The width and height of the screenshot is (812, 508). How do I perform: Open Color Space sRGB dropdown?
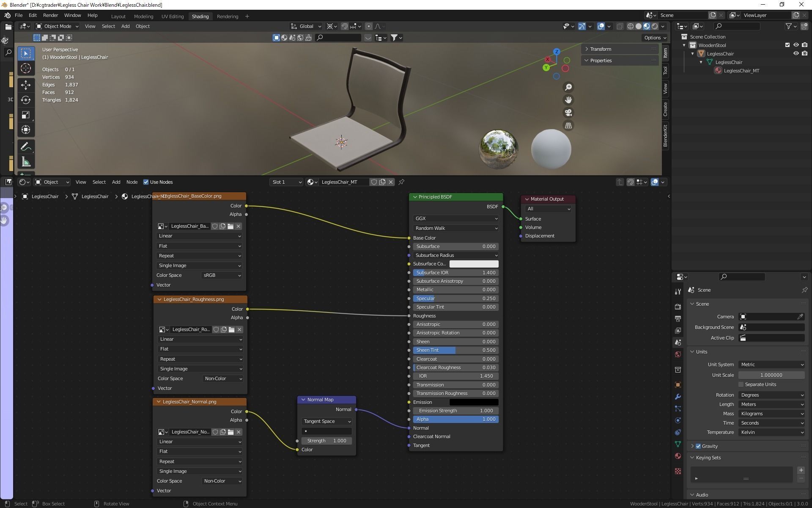point(222,275)
